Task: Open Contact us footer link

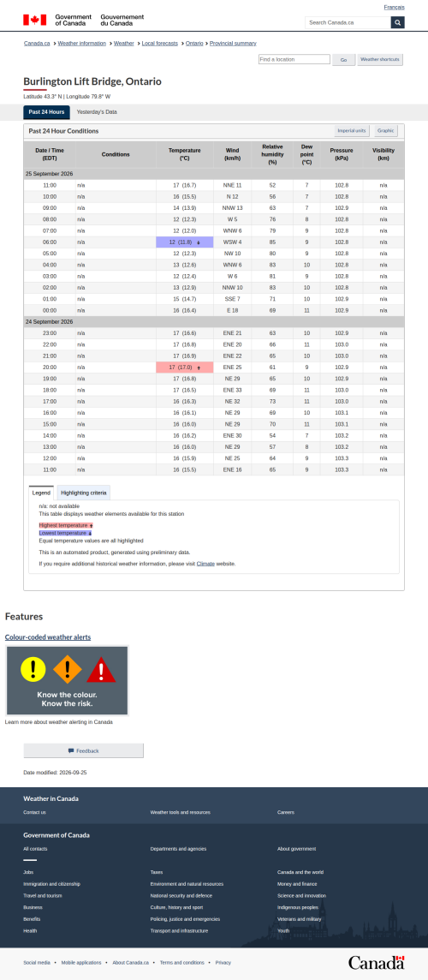Action: 34,812
